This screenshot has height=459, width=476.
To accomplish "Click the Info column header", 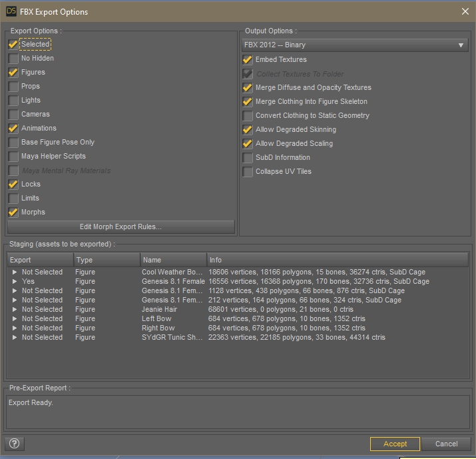I will [x=338, y=260].
